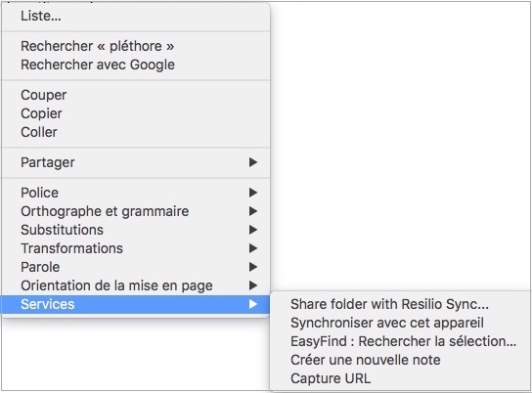Click the Coller menu item
The width and height of the screenshot is (532, 393).
point(136,132)
